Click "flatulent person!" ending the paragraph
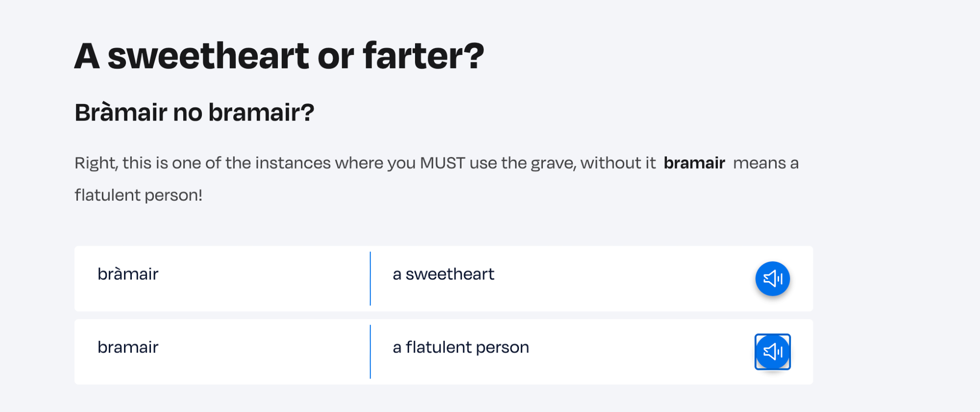The image size is (980, 412). (x=138, y=195)
